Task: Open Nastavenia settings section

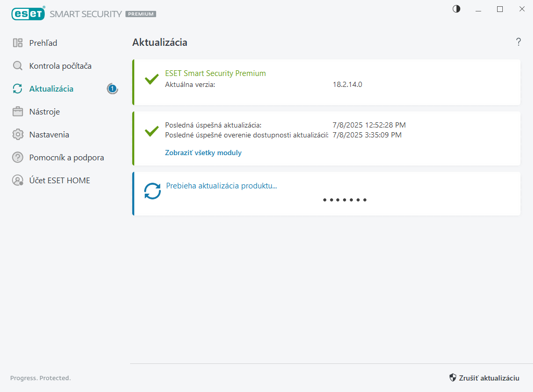Action: click(49, 134)
